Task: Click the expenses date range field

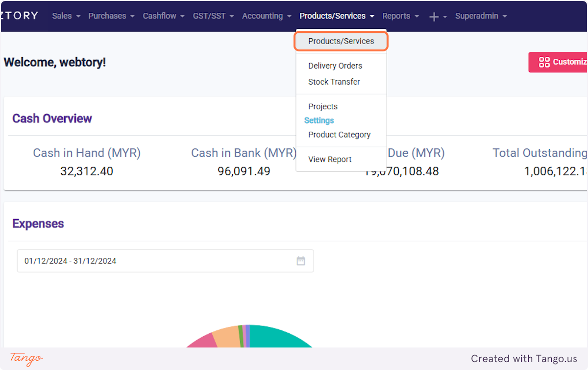Action: (165, 261)
